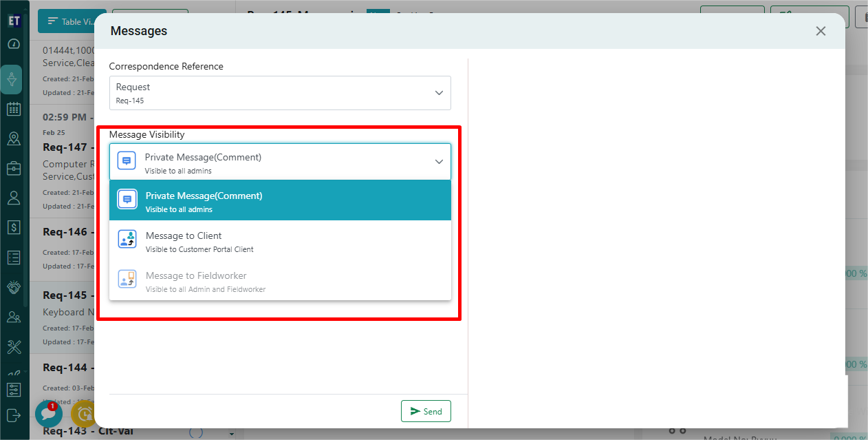Image resolution: width=868 pixels, height=440 pixels.
Task: Open the chat bubble with notification badge
Action: tap(48, 414)
